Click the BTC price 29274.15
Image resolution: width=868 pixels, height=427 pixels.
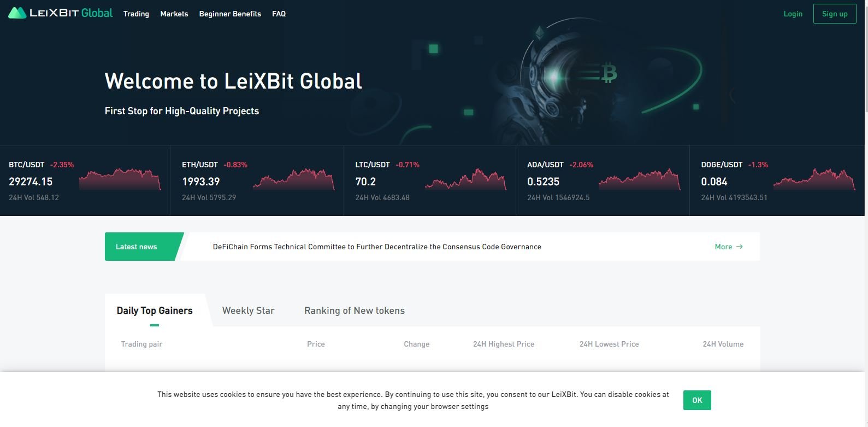(x=31, y=182)
